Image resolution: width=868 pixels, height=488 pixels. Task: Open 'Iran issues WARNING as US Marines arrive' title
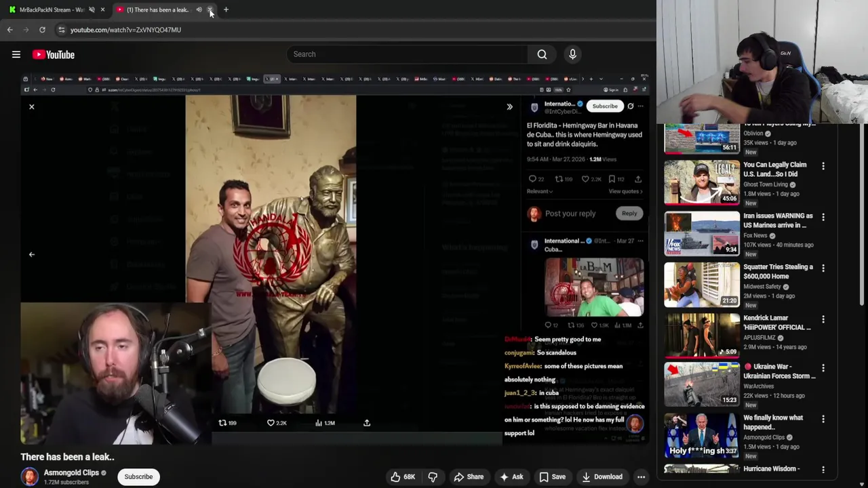click(778, 220)
